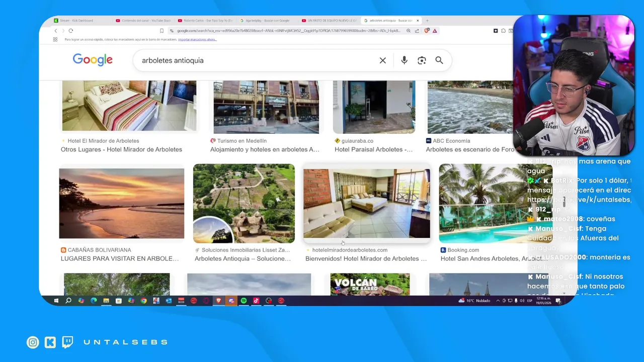644x362 pixels.
Task: Open Brave browser from taskbar
Action: click(x=219, y=301)
